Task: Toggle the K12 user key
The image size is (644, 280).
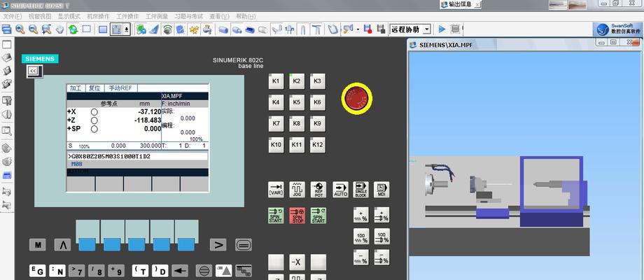Action: coord(318,145)
